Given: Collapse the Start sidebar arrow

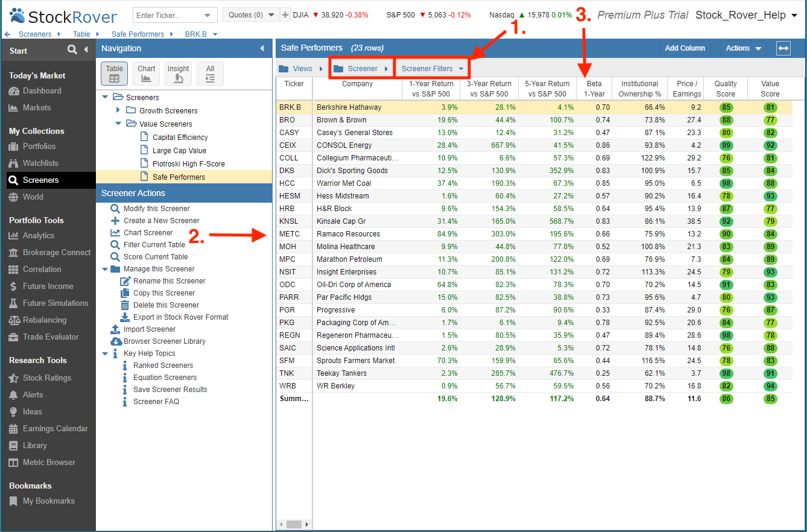Looking at the screenshot, I should click(86, 50).
